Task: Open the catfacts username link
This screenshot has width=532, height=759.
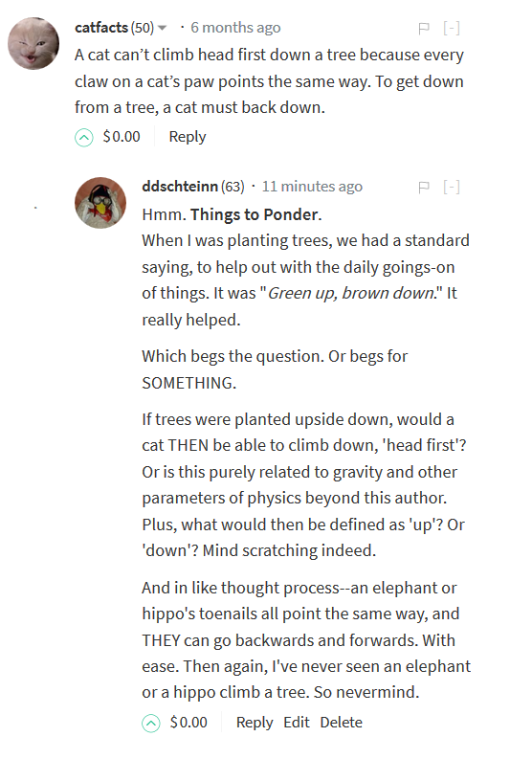Action: pos(101,28)
